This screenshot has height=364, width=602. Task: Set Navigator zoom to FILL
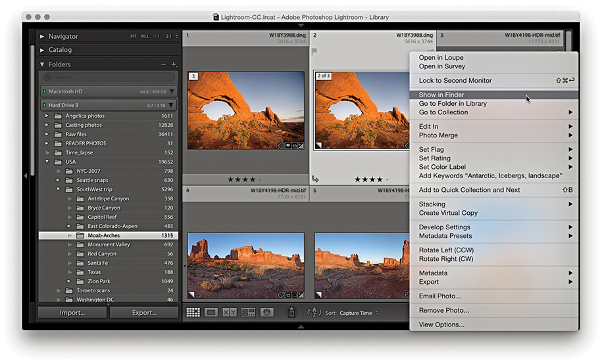pyautogui.click(x=145, y=37)
